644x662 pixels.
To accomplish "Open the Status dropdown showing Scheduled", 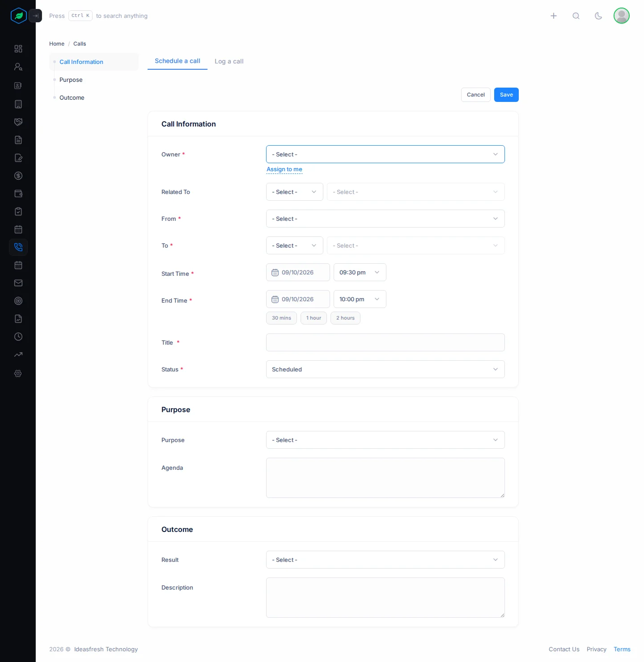I will pos(386,369).
